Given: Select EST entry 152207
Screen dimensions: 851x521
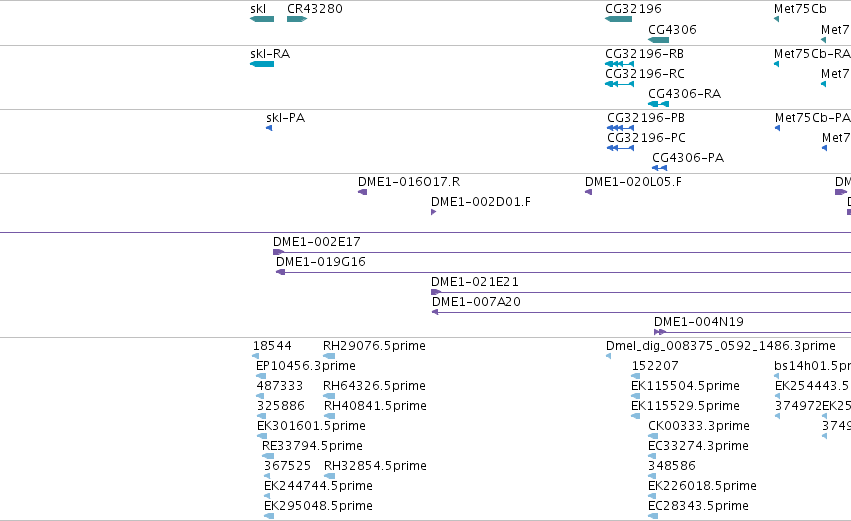Looking at the screenshot, I should 636,377.
